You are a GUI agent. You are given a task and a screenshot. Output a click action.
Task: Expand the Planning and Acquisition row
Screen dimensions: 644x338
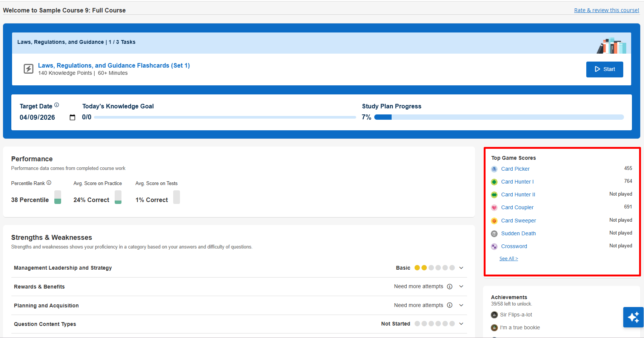461,305
